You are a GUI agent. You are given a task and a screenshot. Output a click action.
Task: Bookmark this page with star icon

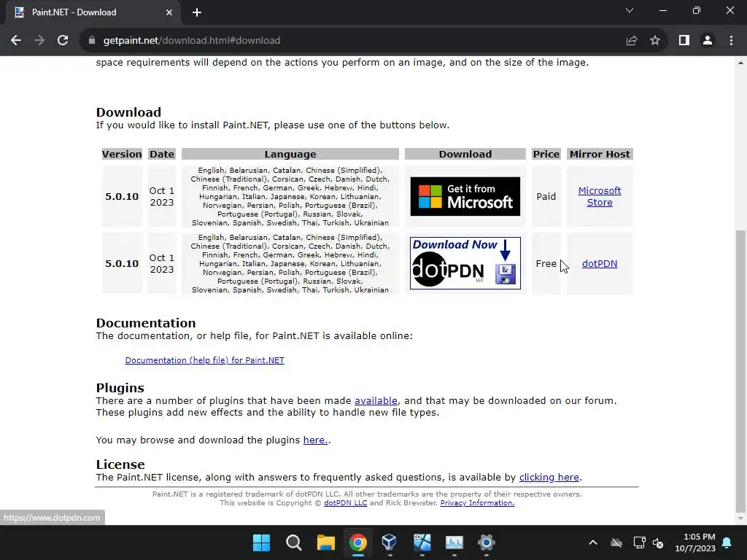pyautogui.click(x=655, y=41)
